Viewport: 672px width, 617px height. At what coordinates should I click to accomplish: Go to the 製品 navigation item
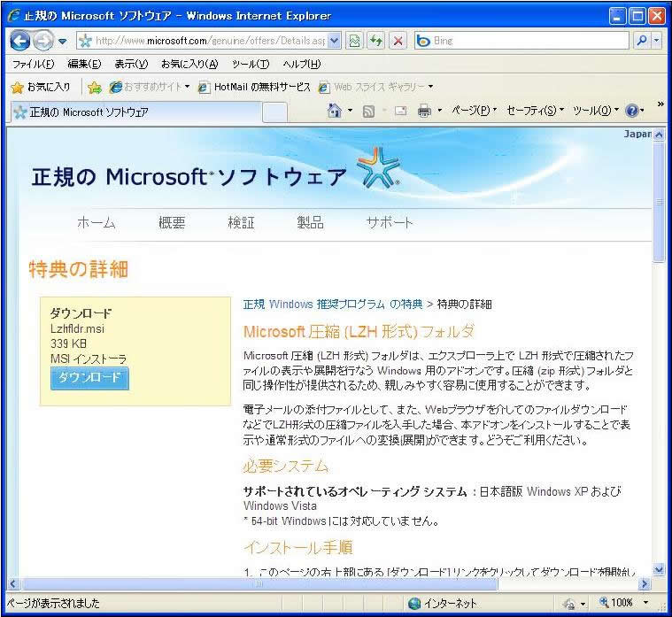click(310, 223)
